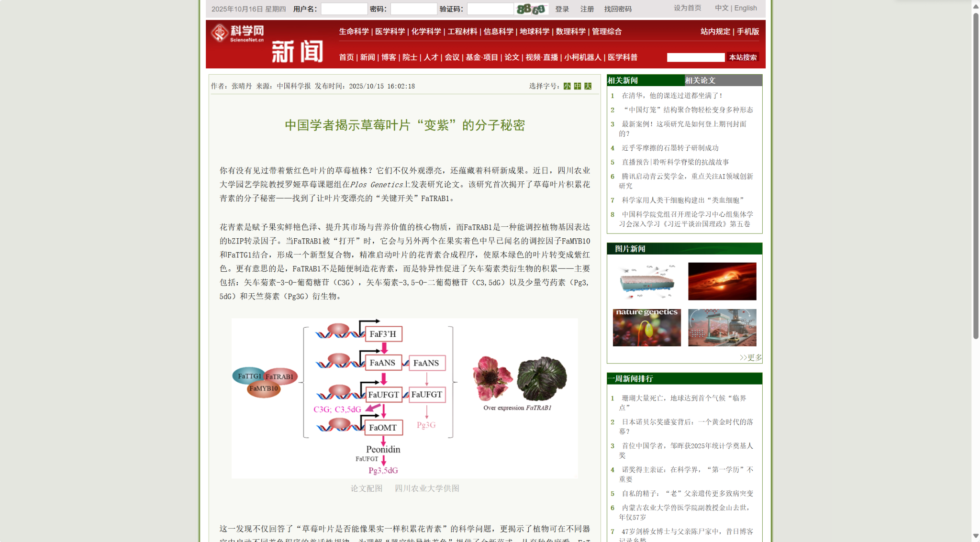
Task: Open the 小柯机器人 navigation item
Action: point(582,57)
